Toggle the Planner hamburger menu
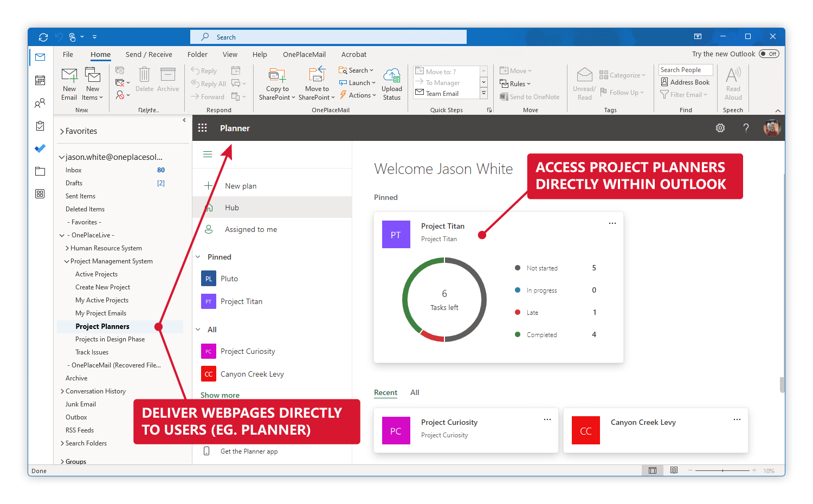The image size is (813, 504). [x=208, y=154]
